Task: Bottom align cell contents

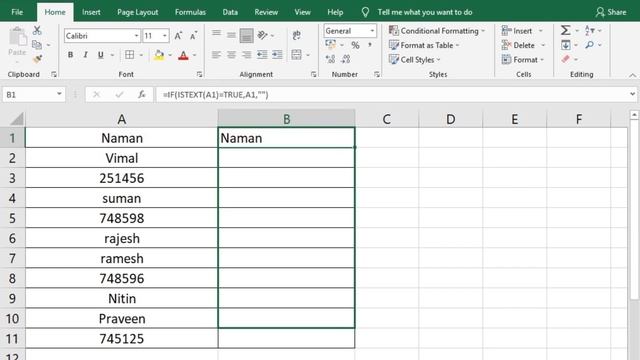Action: 247,36
